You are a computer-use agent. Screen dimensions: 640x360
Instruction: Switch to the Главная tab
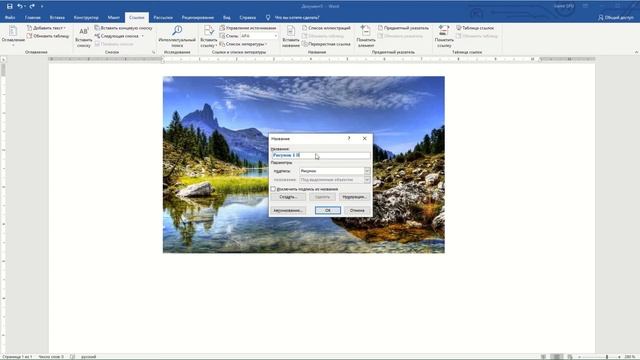[x=33, y=18]
